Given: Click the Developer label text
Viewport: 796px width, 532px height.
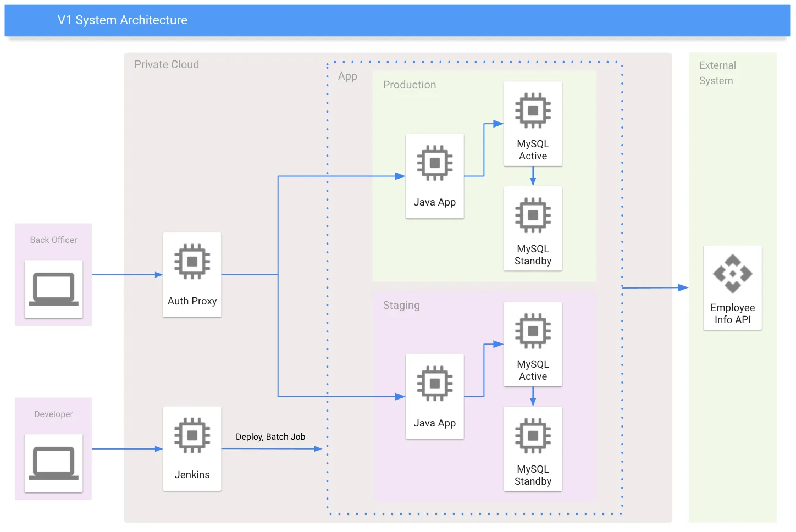Looking at the screenshot, I should pyautogui.click(x=53, y=414).
